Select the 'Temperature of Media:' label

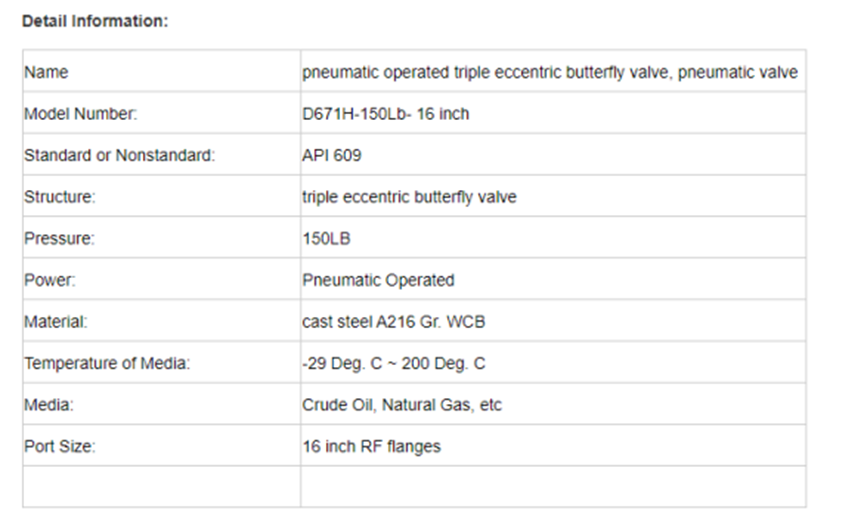click(x=107, y=364)
